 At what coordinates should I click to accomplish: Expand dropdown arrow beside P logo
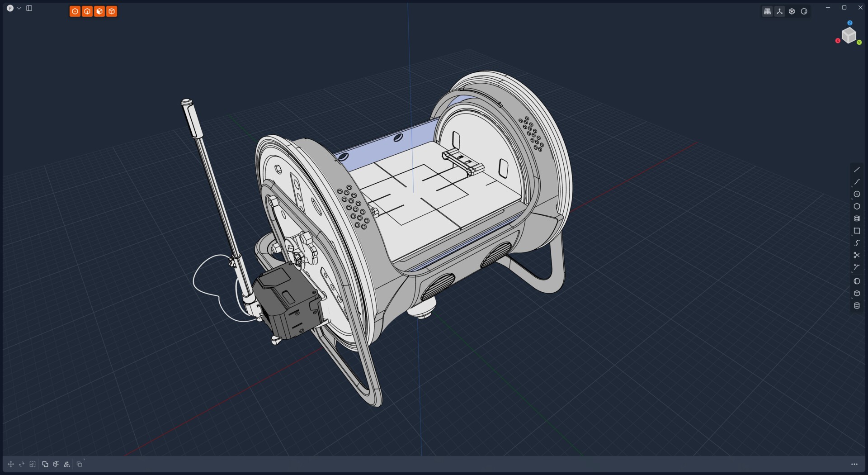(x=19, y=8)
